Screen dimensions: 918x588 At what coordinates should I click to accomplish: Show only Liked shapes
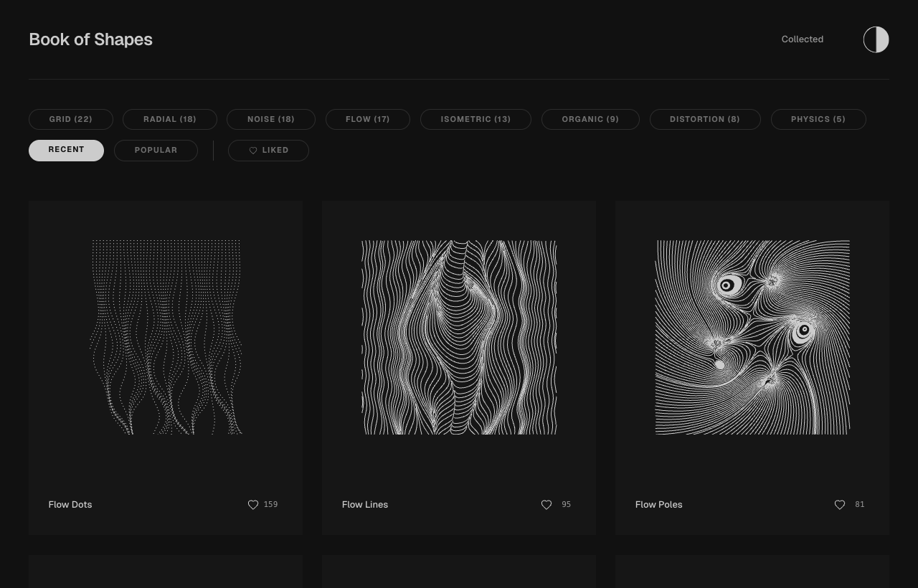pos(268,150)
